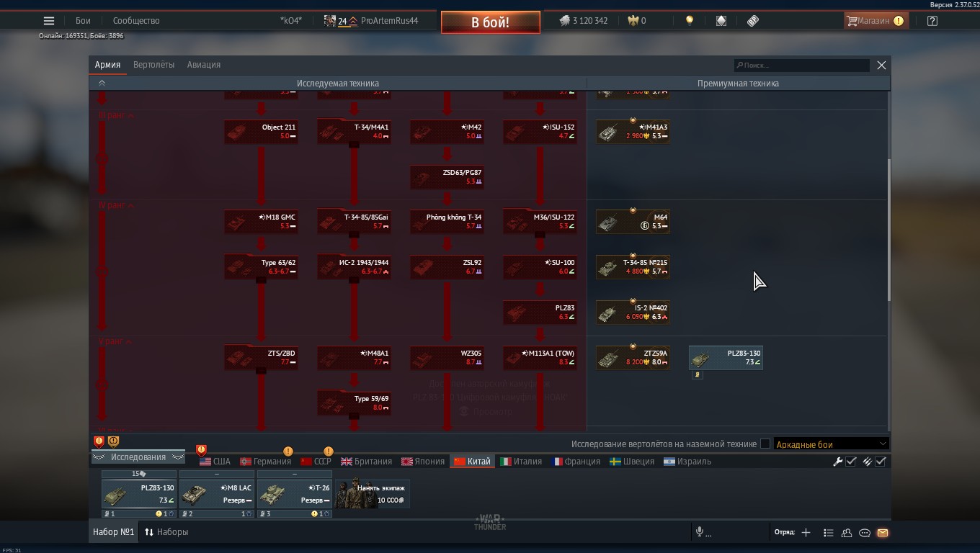Select the premium M64 vehicle card
This screenshot has width=980, height=553.
tap(633, 222)
